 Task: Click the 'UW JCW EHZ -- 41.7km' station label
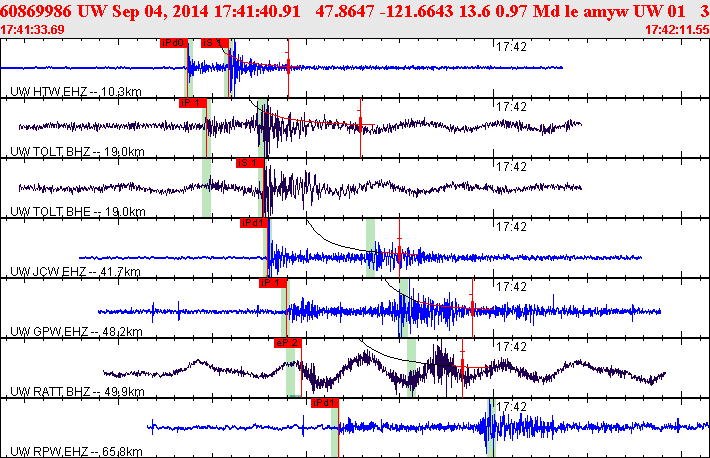click(75, 272)
